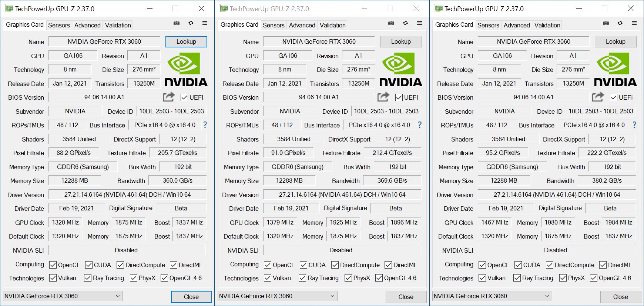Click BIOS share/export icon in middle window
644x306 pixels.
[383, 97]
